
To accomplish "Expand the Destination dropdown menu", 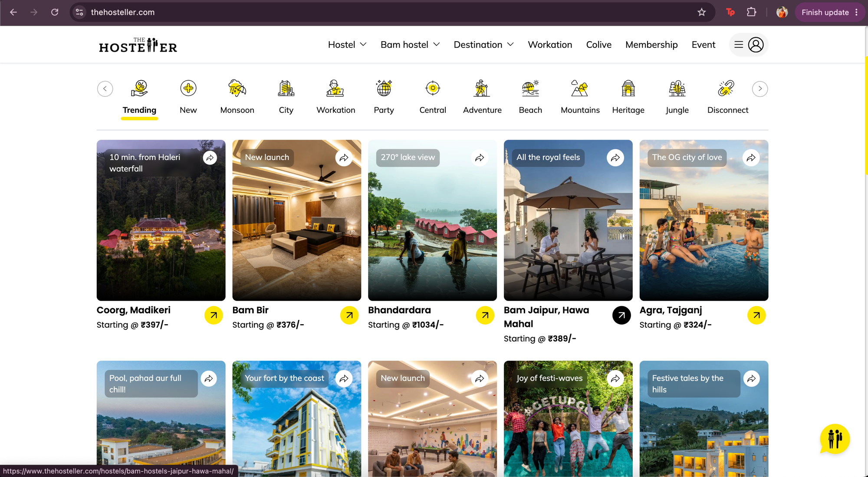I will (483, 44).
